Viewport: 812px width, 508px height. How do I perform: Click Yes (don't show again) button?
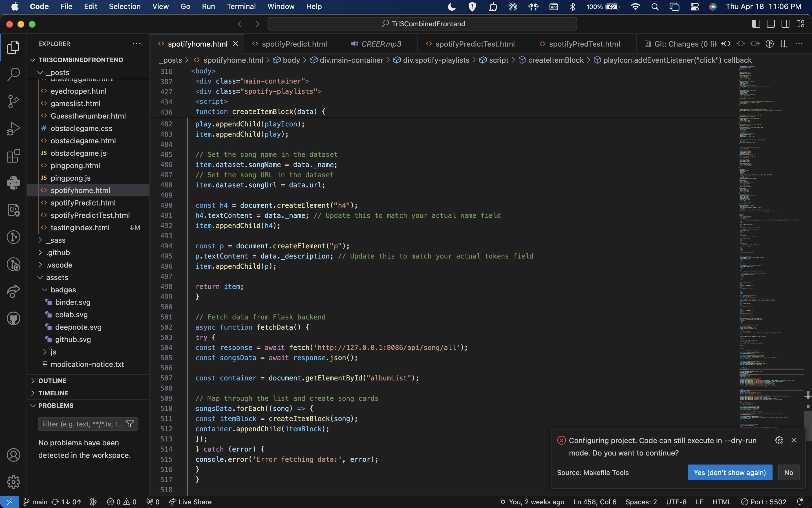(x=730, y=472)
